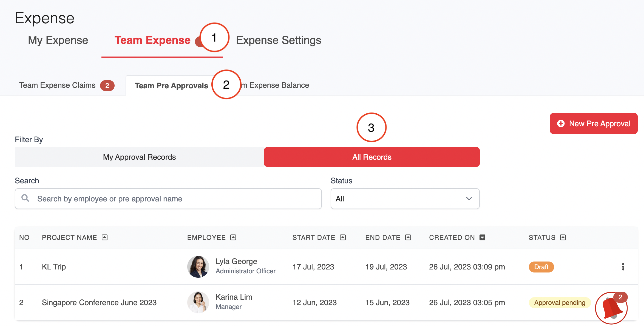The width and height of the screenshot is (644, 326).
Task: Sort by Start Date column icon
Action: 343,237
